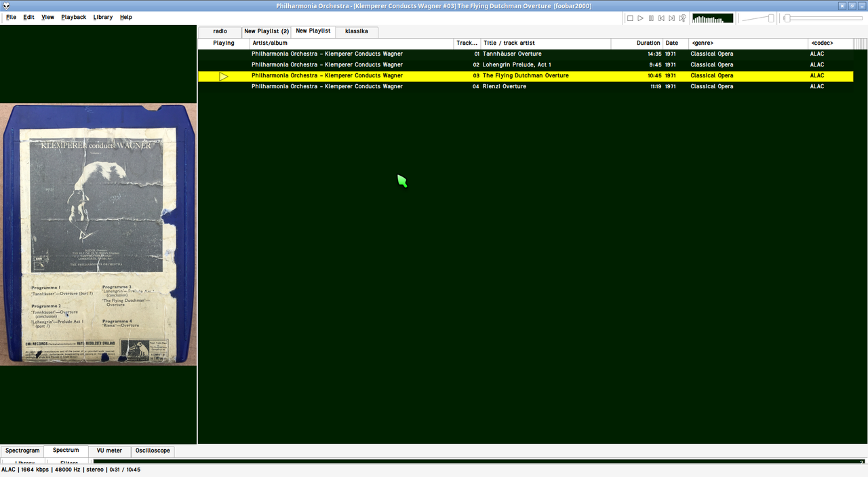
Task: Open the Edit menu
Action: pos(28,17)
